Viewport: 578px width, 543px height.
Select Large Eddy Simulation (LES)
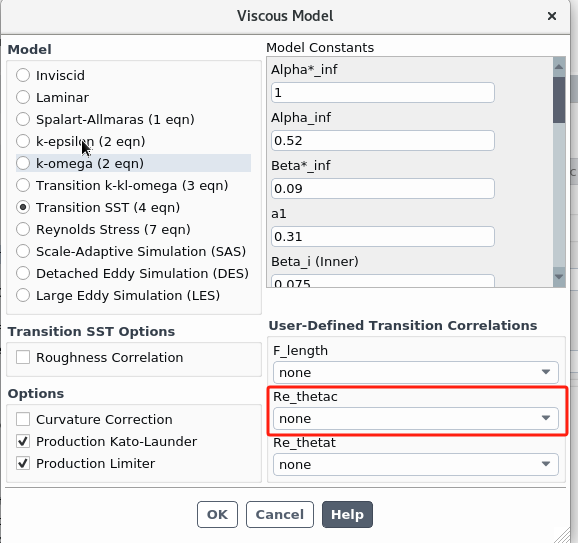[x=23, y=295]
